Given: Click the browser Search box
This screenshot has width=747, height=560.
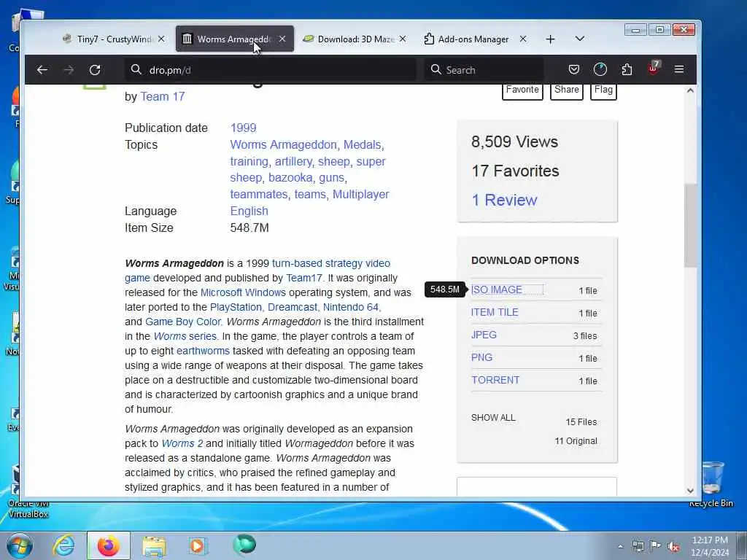Looking at the screenshot, I should coord(484,70).
